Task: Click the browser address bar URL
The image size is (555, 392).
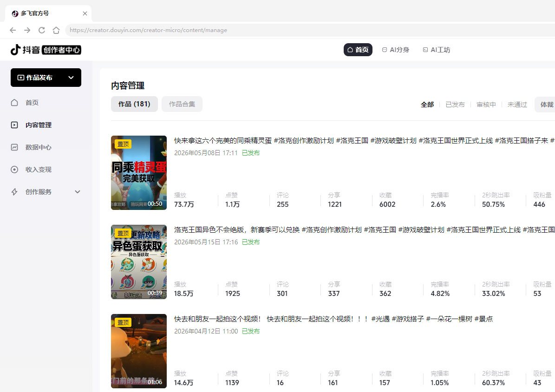Action: [x=148, y=30]
